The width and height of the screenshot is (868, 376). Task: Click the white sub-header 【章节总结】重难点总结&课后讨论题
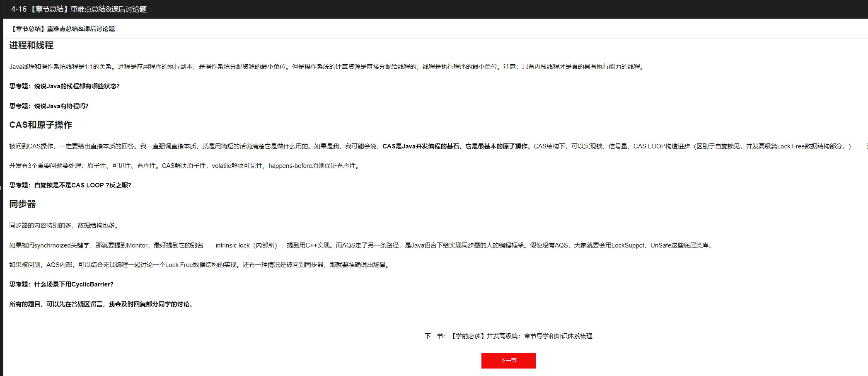coord(62,29)
